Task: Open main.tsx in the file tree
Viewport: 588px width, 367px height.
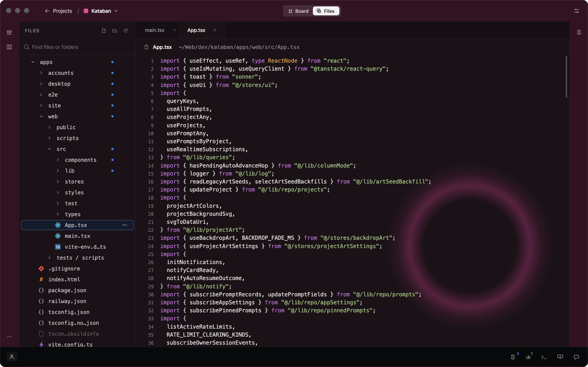Action: click(x=77, y=236)
